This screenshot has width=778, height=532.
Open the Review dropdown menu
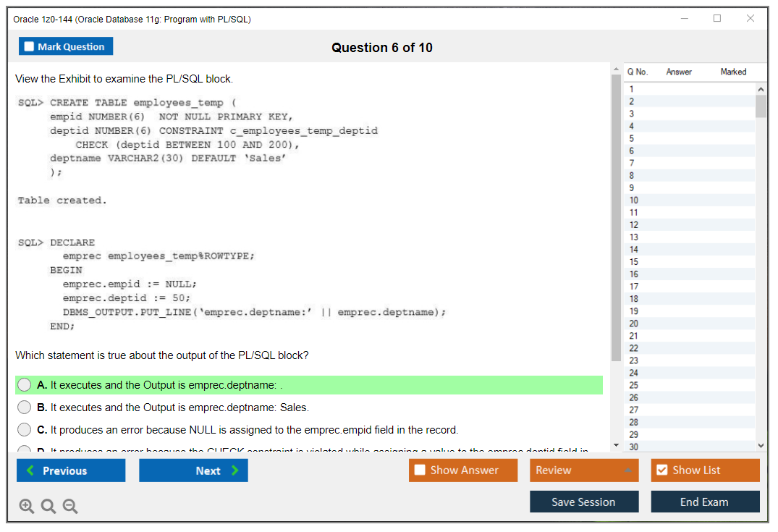[x=584, y=470]
